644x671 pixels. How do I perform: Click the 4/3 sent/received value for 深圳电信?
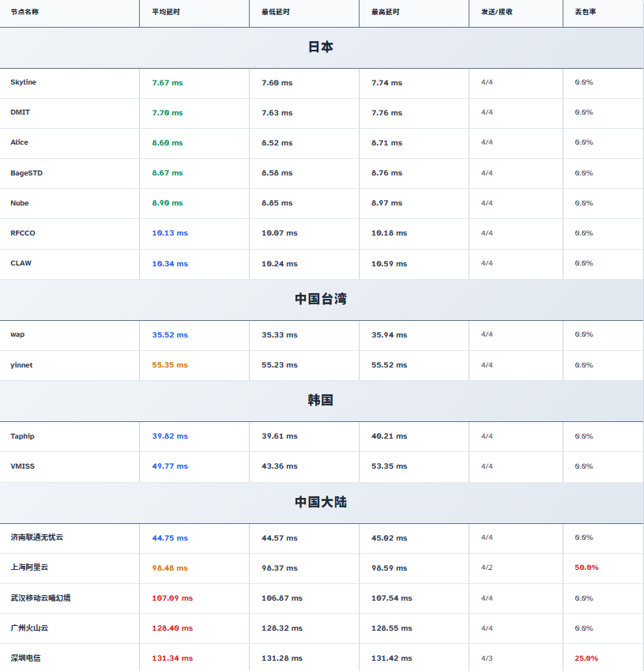(x=487, y=658)
